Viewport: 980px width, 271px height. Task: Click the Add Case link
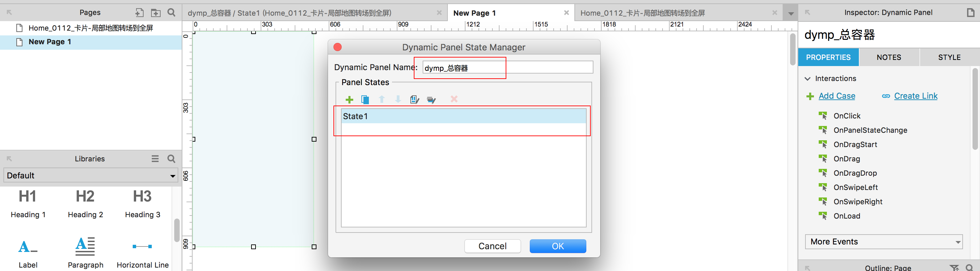click(837, 96)
